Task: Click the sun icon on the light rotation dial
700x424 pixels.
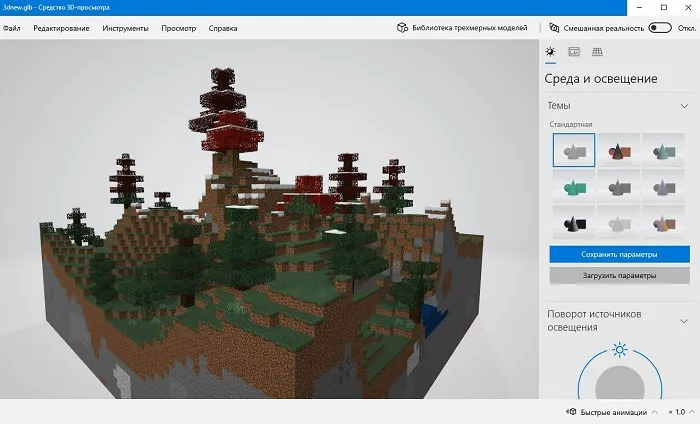Action: pyautogui.click(x=620, y=350)
